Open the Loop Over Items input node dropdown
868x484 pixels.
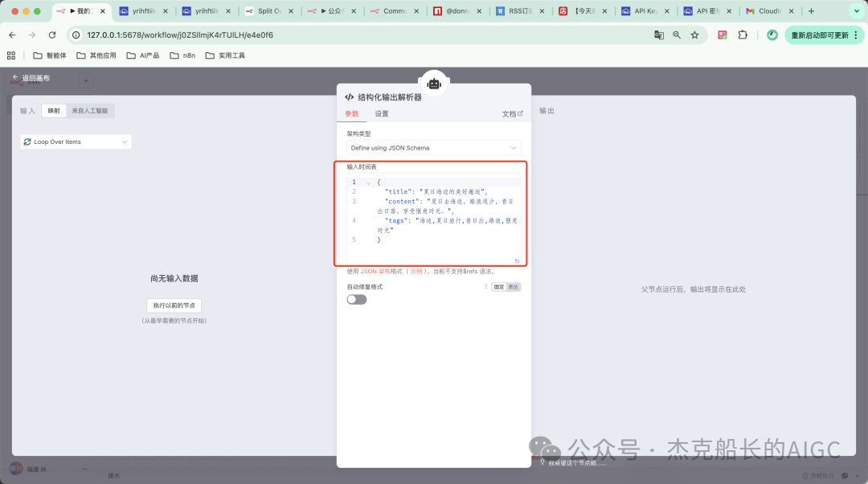[76, 142]
